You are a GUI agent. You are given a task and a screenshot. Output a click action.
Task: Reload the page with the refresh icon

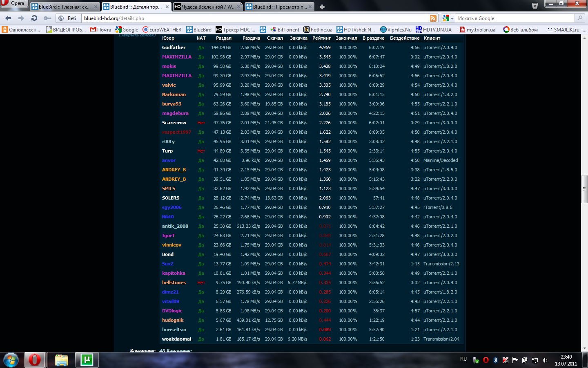tap(34, 18)
